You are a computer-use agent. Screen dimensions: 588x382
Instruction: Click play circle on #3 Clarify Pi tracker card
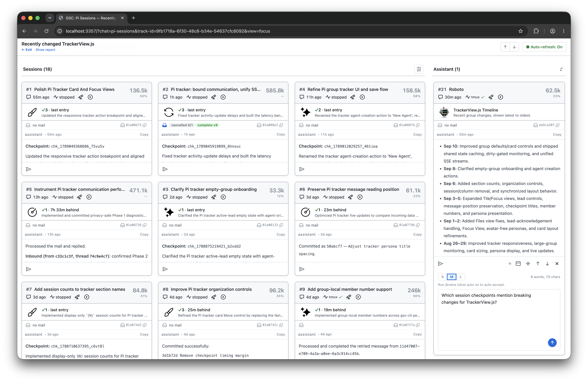tap(223, 197)
